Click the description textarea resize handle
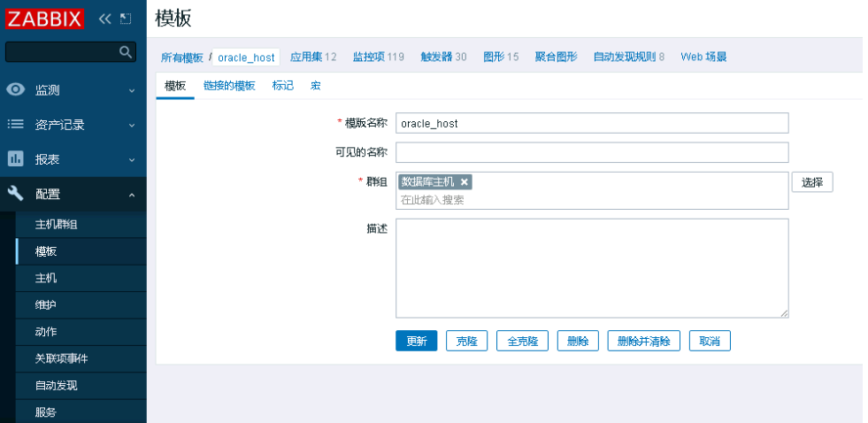This screenshot has height=423, width=868. click(x=784, y=313)
